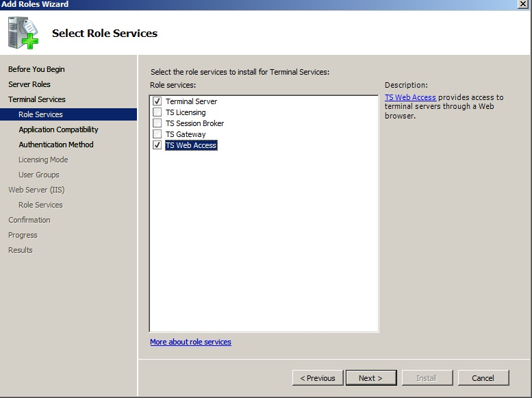Go to the Confirmation step
532x398 pixels.
[29, 220]
